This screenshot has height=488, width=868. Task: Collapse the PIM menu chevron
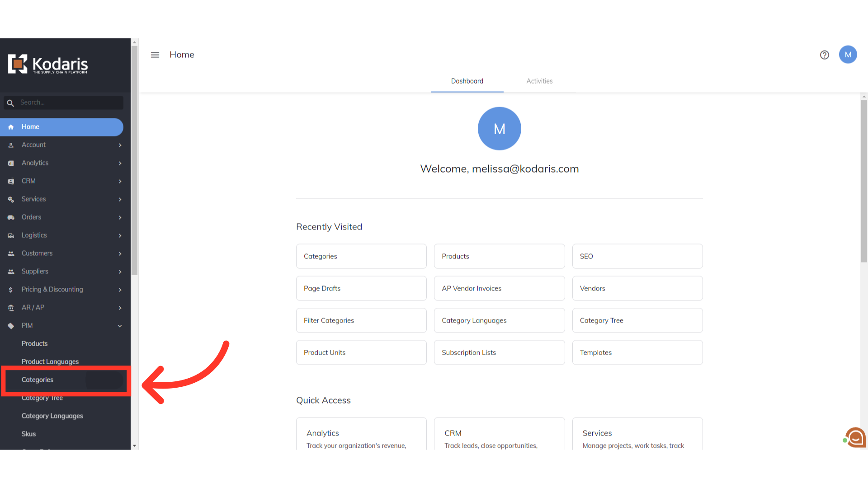[120, 326]
